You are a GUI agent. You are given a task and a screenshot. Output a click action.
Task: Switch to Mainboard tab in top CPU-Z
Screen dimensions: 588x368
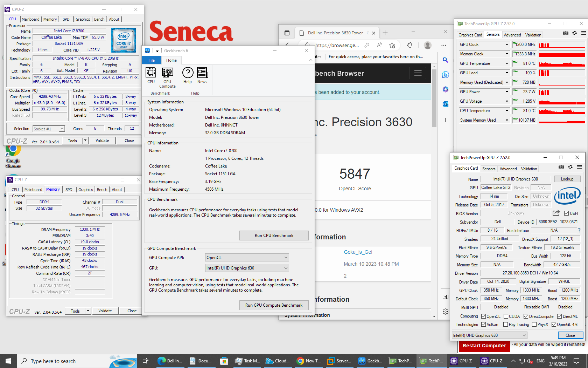(x=30, y=19)
